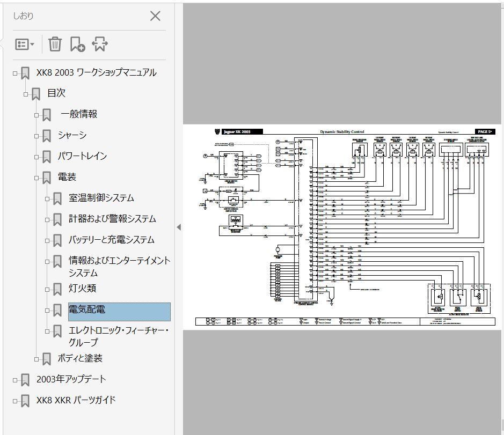Select the 灯火類 bookmark

click(x=82, y=288)
